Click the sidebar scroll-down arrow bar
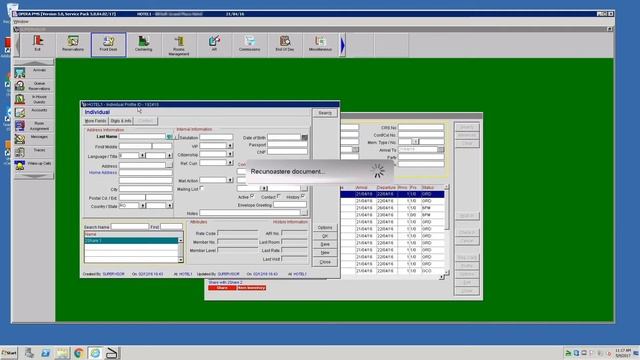This screenshot has width=640, height=360. click(x=34, y=176)
